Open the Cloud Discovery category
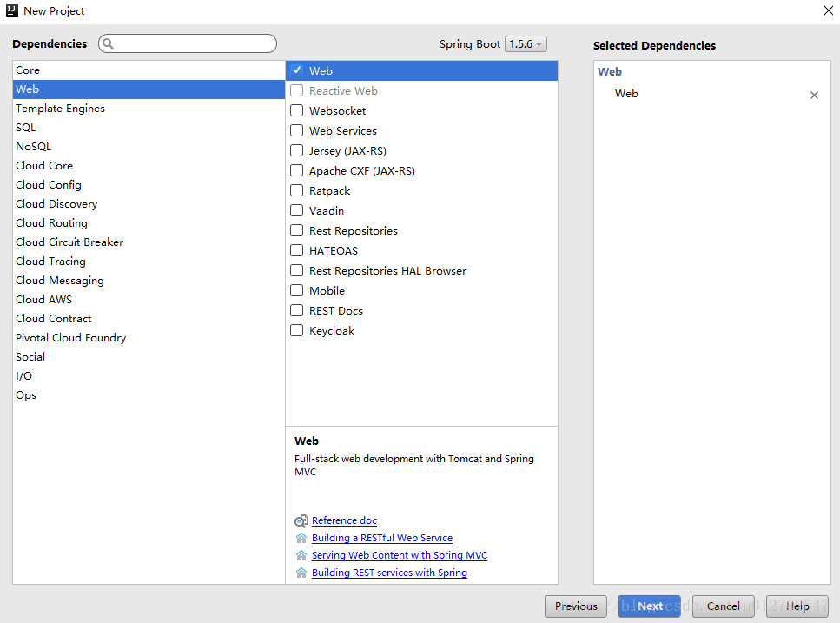The width and height of the screenshot is (840, 623). [x=149, y=204]
